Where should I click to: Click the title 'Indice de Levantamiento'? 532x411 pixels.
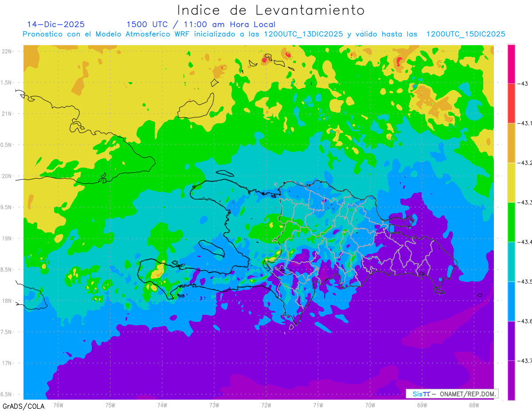click(x=271, y=10)
